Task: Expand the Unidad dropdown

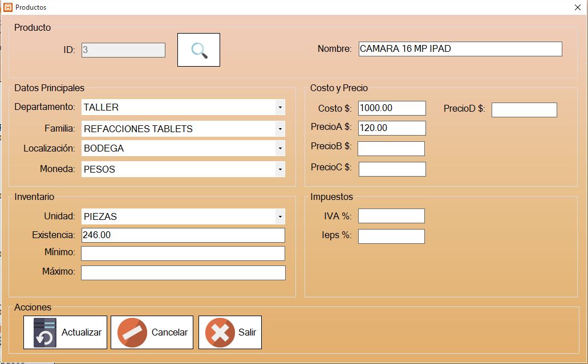Action: click(x=279, y=216)
